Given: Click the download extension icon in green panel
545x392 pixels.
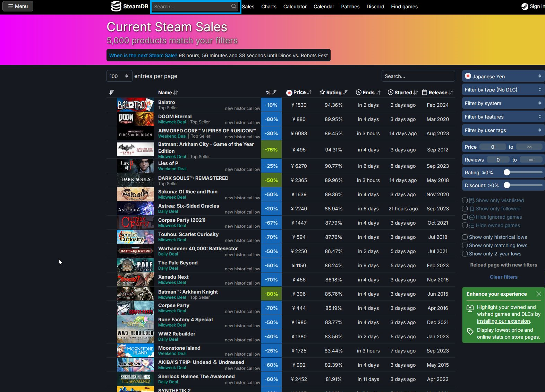Looking at the screenshot, I should point(470,308).
